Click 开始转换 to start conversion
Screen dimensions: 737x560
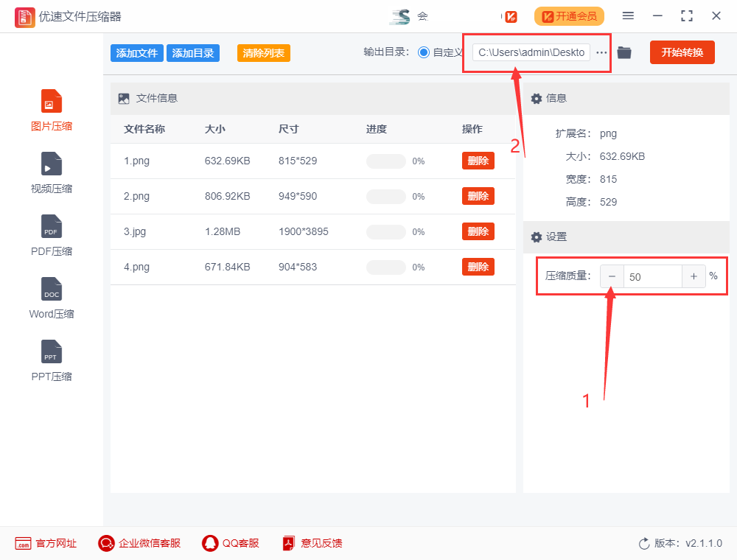[682, 52]
